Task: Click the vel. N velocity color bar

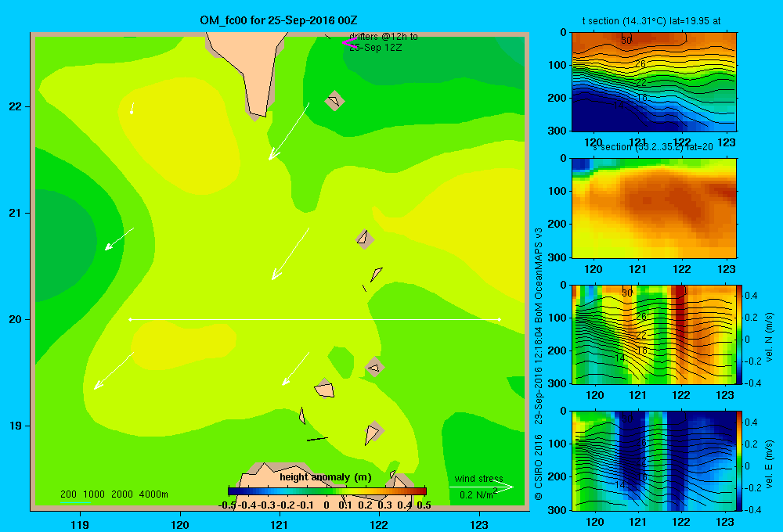Action: pyautogui.click(x=740, y=334)
